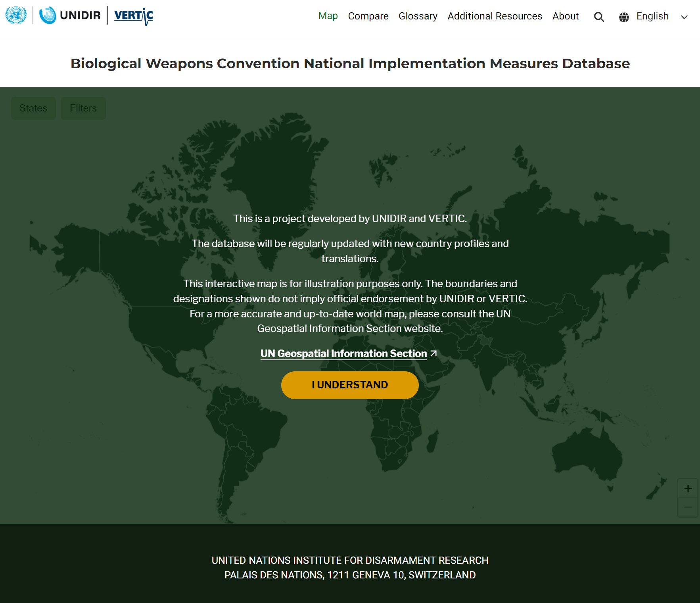Open Additional Resources menu item
The width and height of the screenshot is (700, 603).
pos(495,16)
